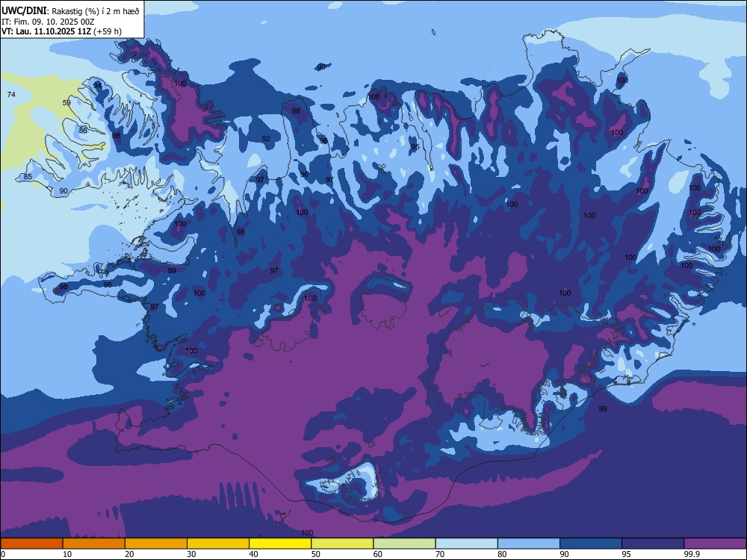Select the orange 10–20 legend swatch

point(94,544)
